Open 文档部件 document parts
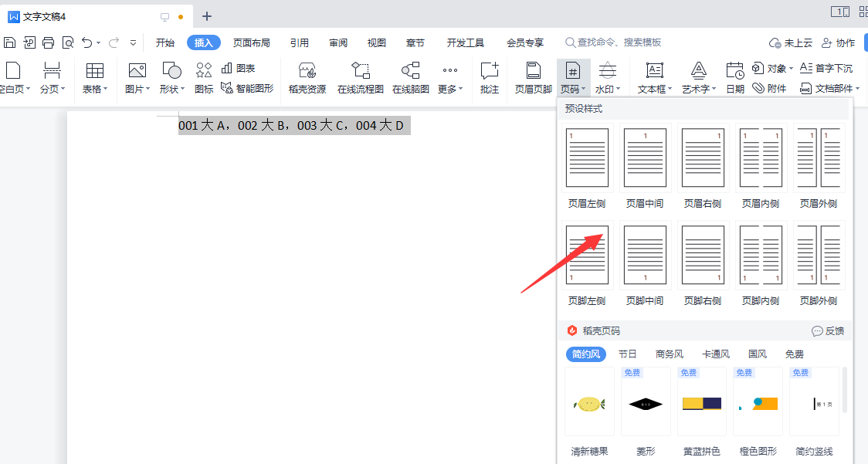868x464 pixels. pos(830,88)
